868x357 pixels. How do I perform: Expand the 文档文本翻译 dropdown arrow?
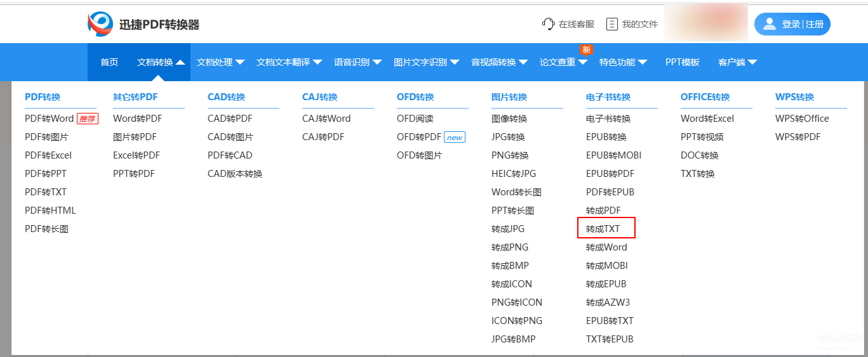click(x=317, y=62)
